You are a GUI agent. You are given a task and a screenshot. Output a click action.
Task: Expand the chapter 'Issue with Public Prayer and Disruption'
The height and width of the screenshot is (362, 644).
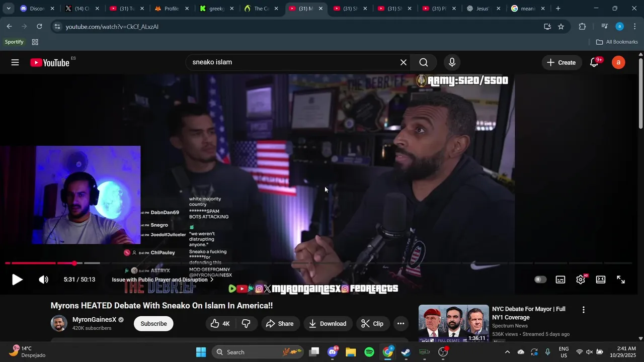pyautogui.click(x=163, y=280)
